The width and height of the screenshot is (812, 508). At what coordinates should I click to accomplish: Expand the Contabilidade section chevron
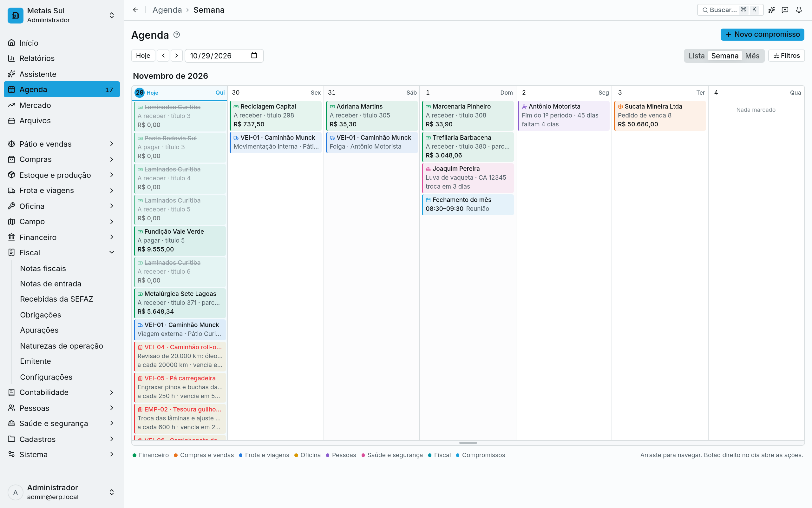pos(112,392)
